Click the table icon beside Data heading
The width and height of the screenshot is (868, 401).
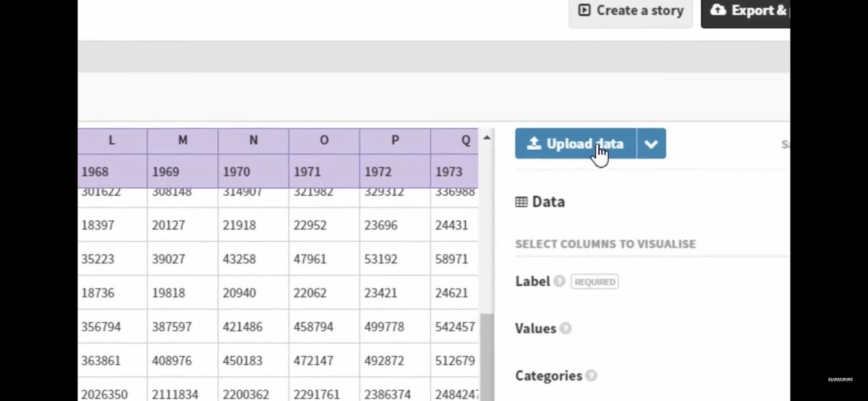click(521, 202)
